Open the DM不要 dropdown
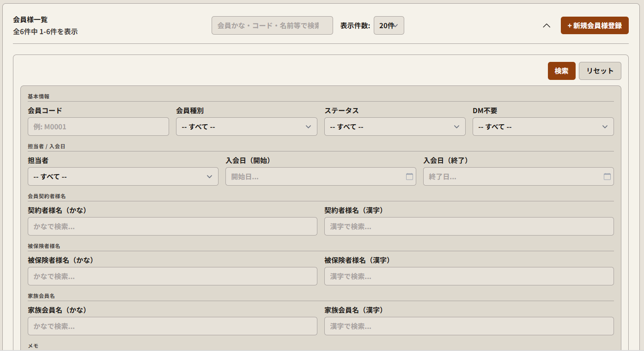 tap(543, 127)
